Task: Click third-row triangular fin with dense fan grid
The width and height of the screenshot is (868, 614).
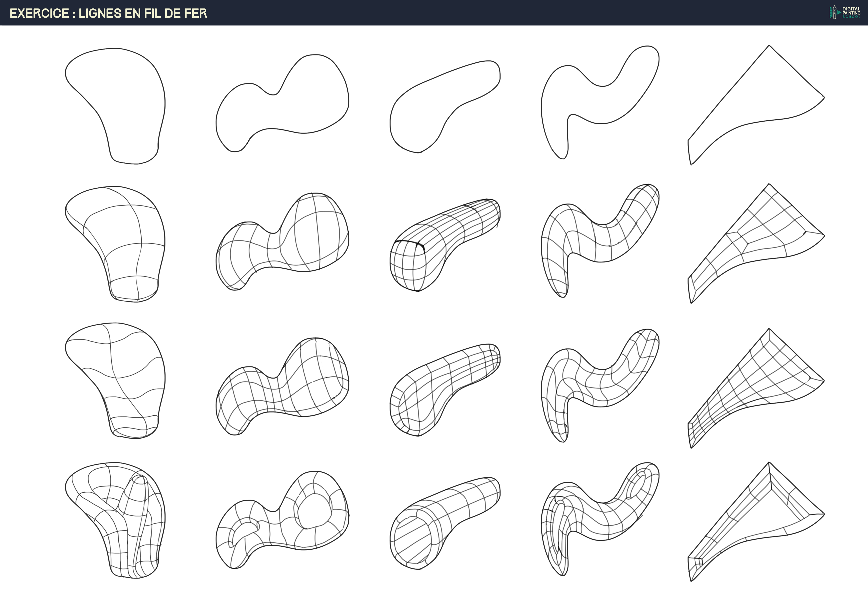Action: (756, 386)
